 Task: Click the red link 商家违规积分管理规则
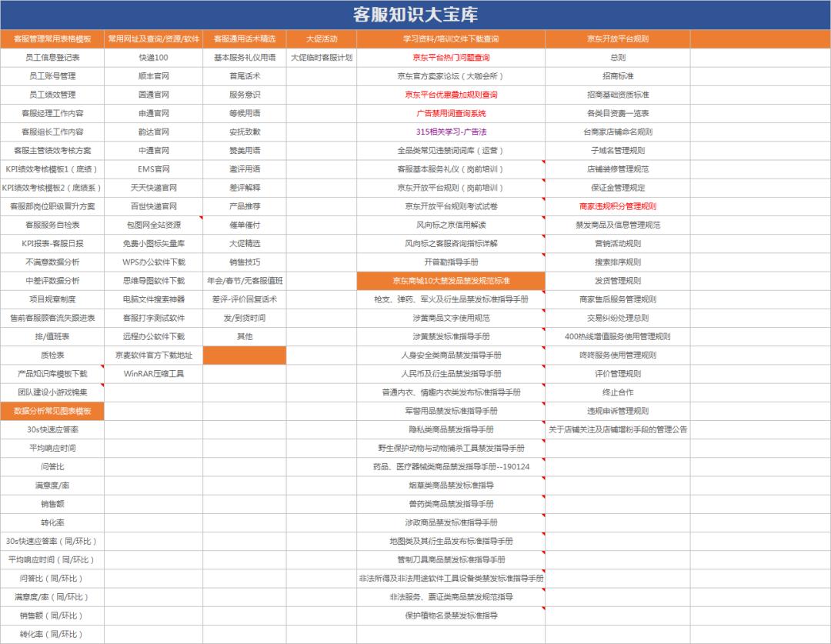pyautogui.click(x=617, y=206)
